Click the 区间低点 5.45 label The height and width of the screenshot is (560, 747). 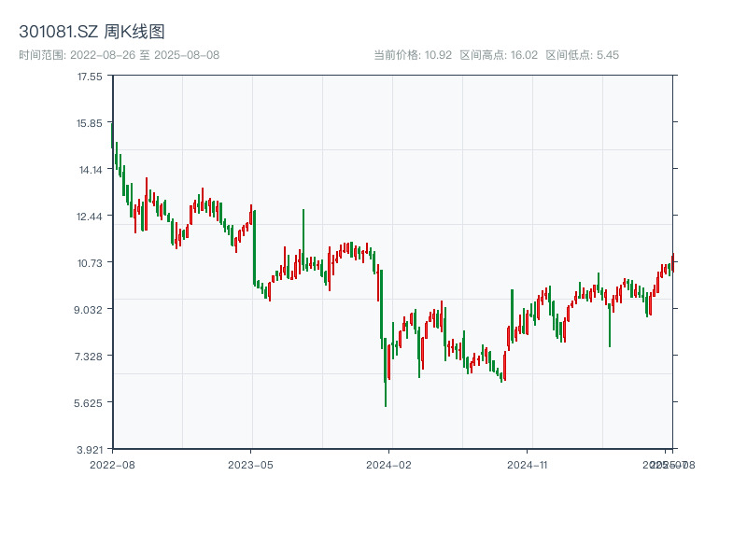tap(583, 55)
